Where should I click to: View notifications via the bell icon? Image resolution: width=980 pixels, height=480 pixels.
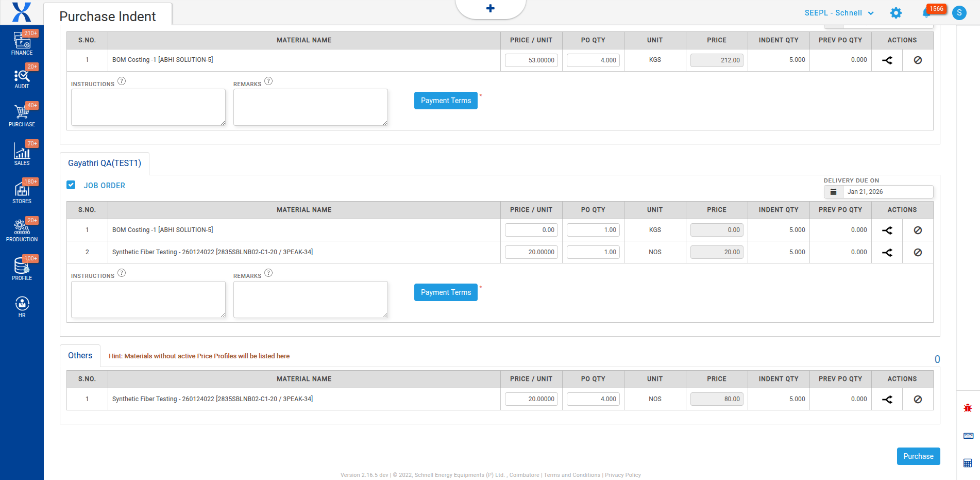coord(926,13)
